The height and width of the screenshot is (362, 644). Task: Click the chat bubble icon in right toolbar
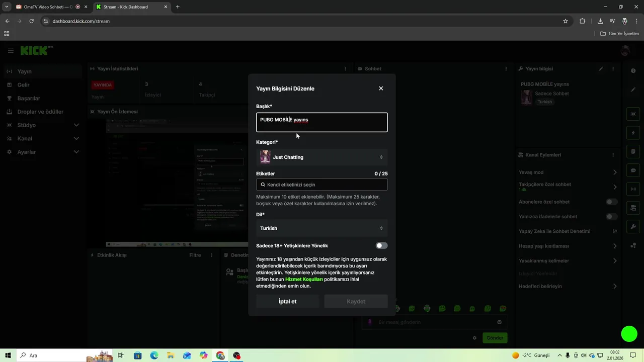pos(633,170)
